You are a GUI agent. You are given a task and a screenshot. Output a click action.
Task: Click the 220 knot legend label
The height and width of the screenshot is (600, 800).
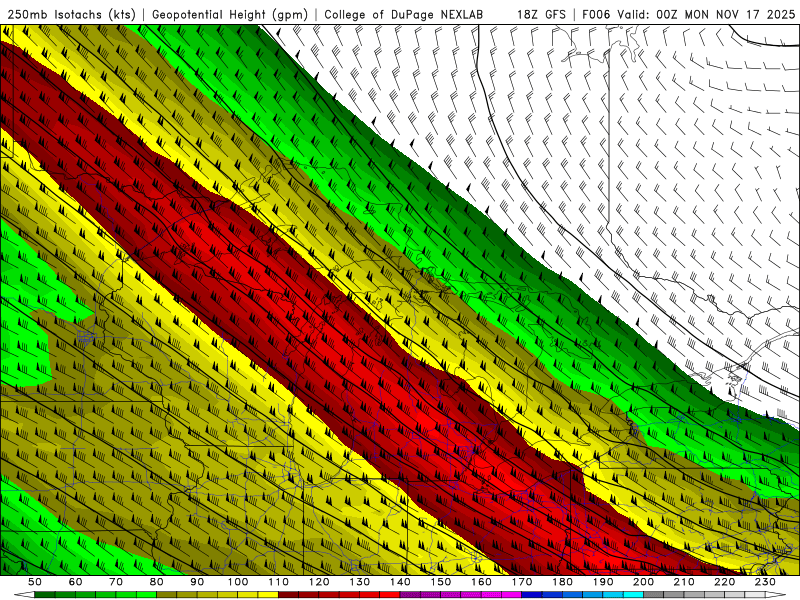coord(724,582)
